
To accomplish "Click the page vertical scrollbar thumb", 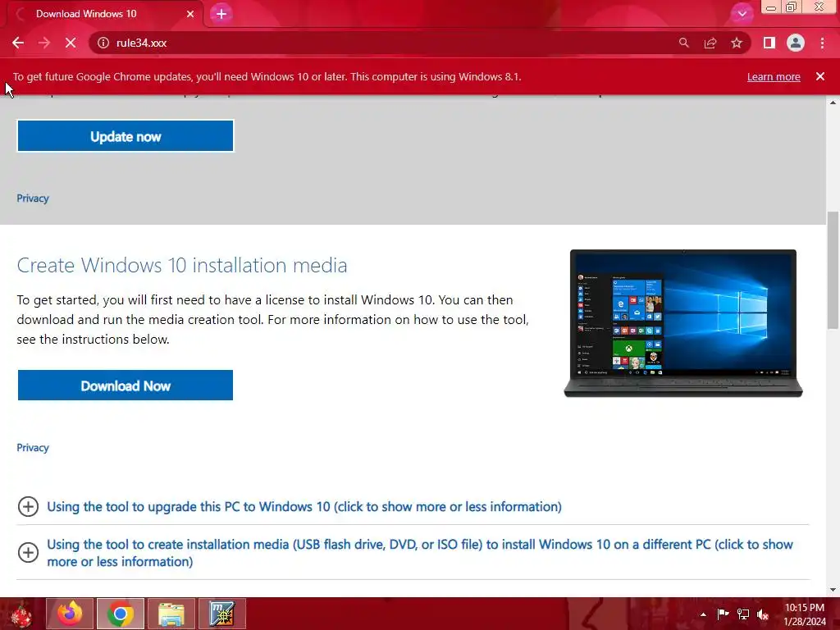I will coord(833,271).
